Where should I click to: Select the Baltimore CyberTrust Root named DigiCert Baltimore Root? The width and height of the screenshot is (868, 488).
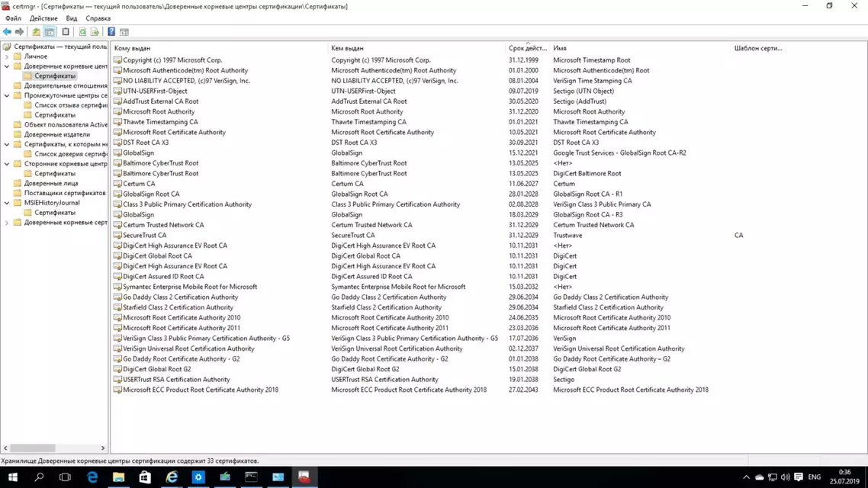[160, 174]
